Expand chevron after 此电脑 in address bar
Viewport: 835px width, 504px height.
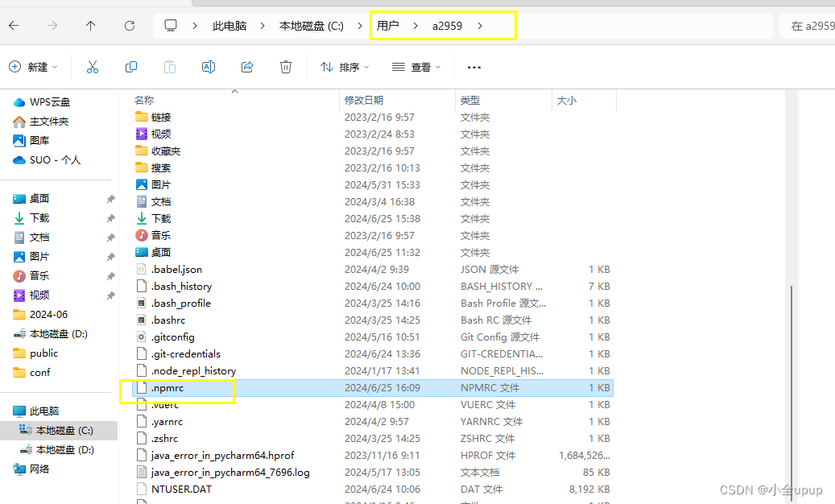tap(262, 26)
